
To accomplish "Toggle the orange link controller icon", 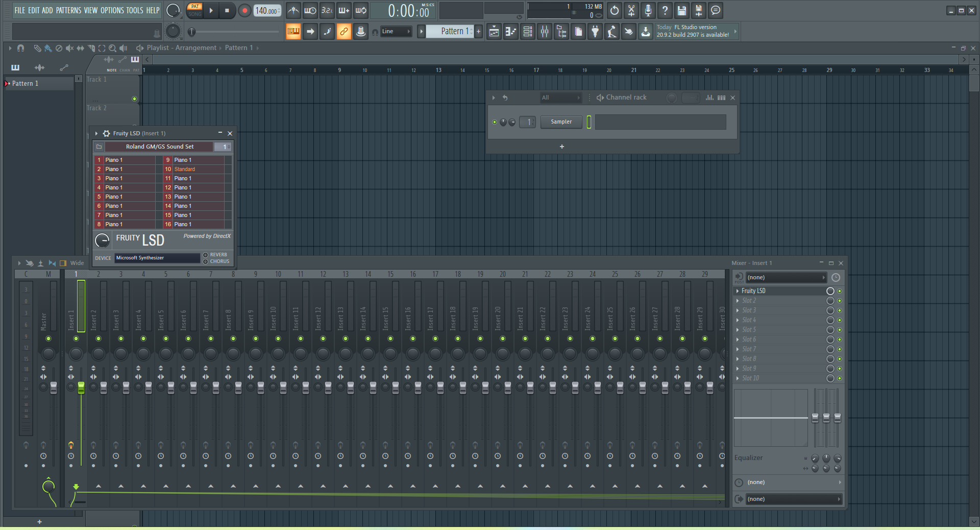I will (x=344, y=32).
